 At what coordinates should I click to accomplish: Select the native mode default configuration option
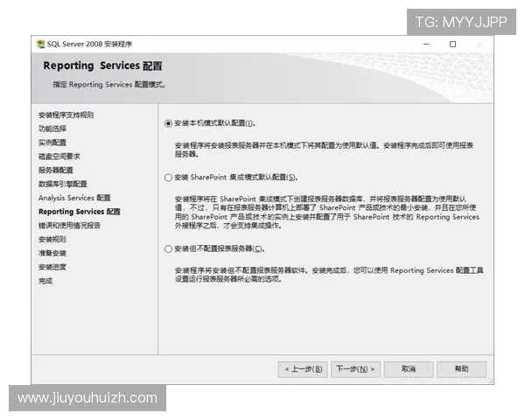click(169, 123)
